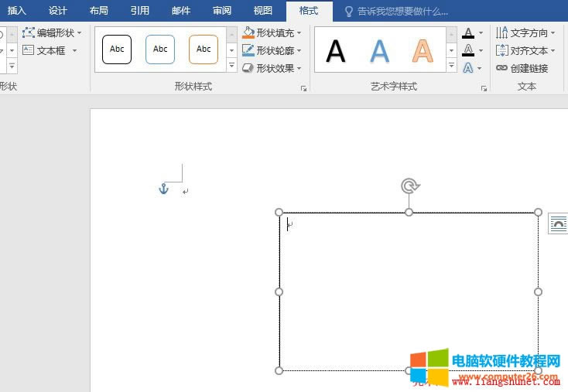Open the 对齐文本 (Align Text) dropdown

[x=526, y=50]
